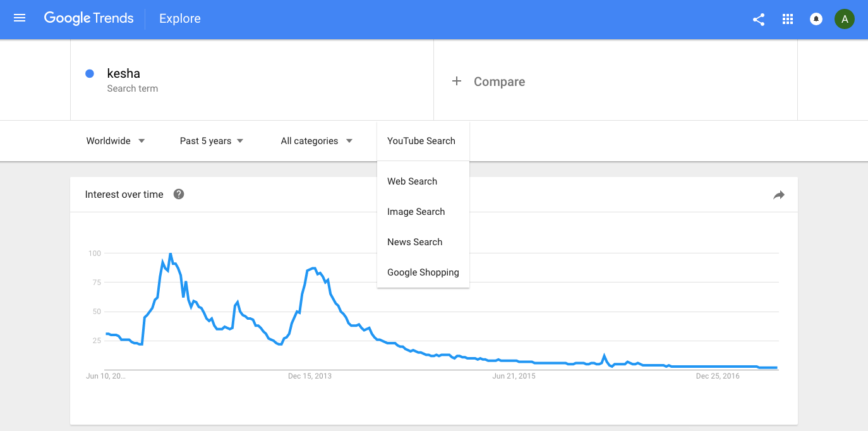Image resolution: width=868 pixels, height=431 pixels.
Task: Click the Google Trends logo
Action: pos(89,18)
